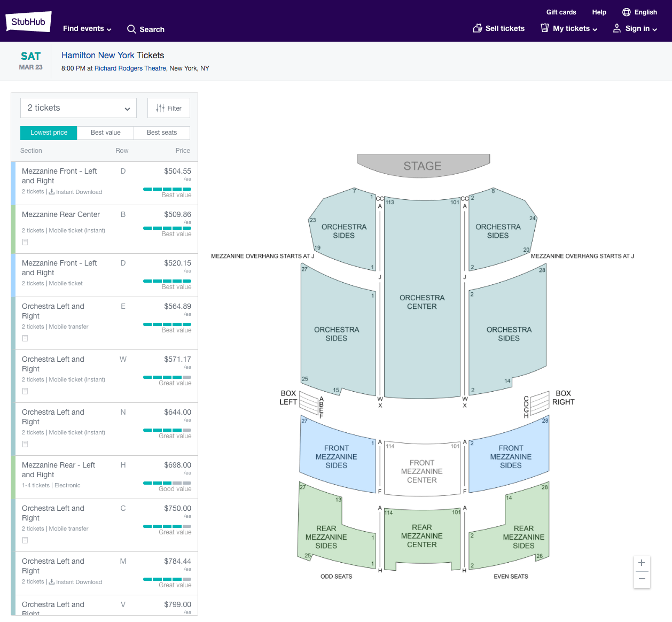Zoom out seat map with minus
This screenshot has width=672, height=622.
click(x=642, y=579)
